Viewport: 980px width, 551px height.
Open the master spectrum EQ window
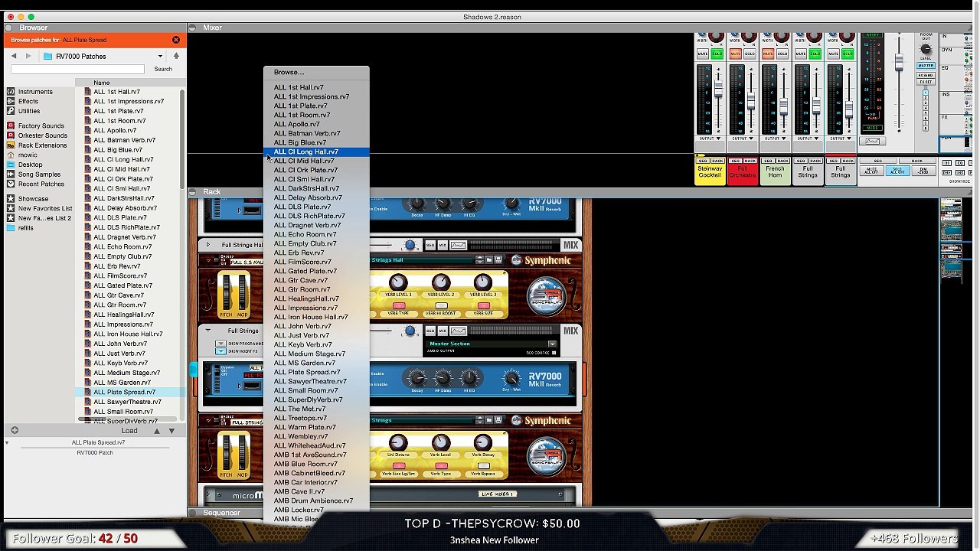(872, 141)
